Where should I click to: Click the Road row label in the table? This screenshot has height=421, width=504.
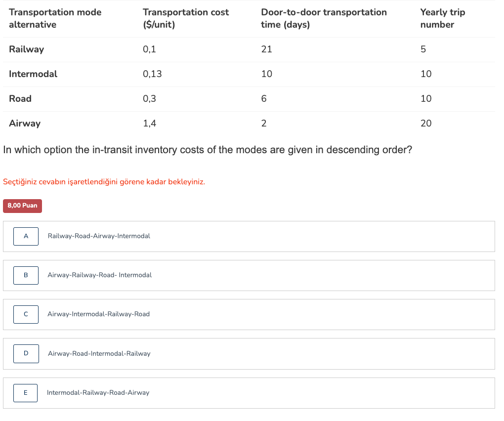[x=20, y=99]
